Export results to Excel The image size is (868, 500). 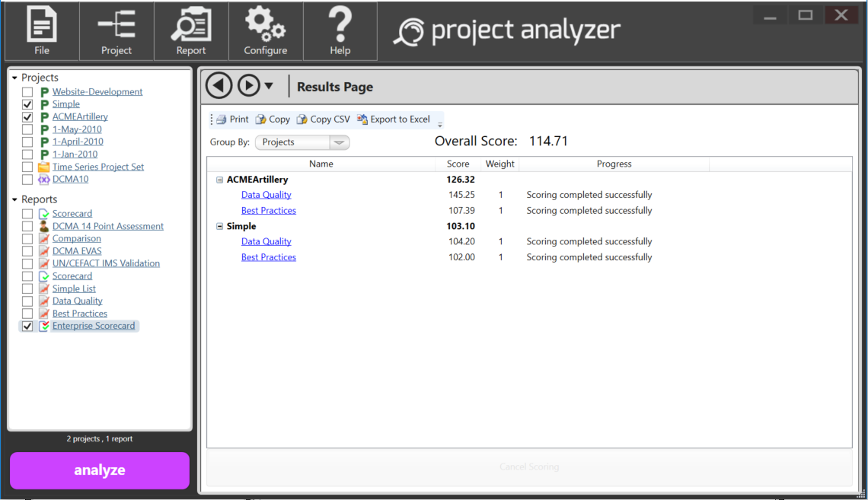393,119
